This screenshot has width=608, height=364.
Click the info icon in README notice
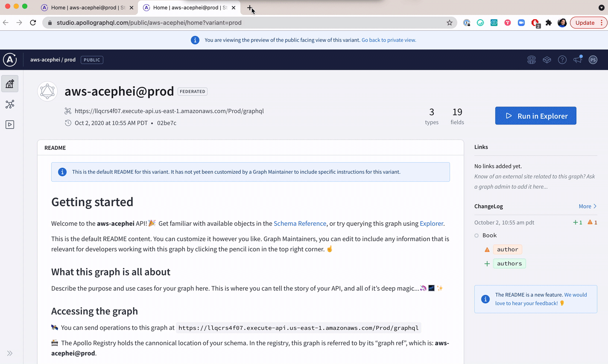click(62, 172)
